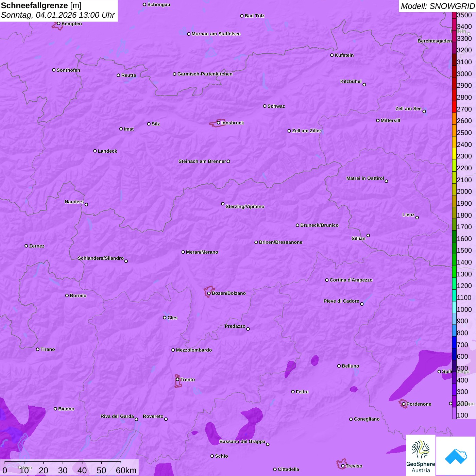Screen dimensions: 476x476
Task: Click the 'Mittersill' label
Action: point(390,120)
